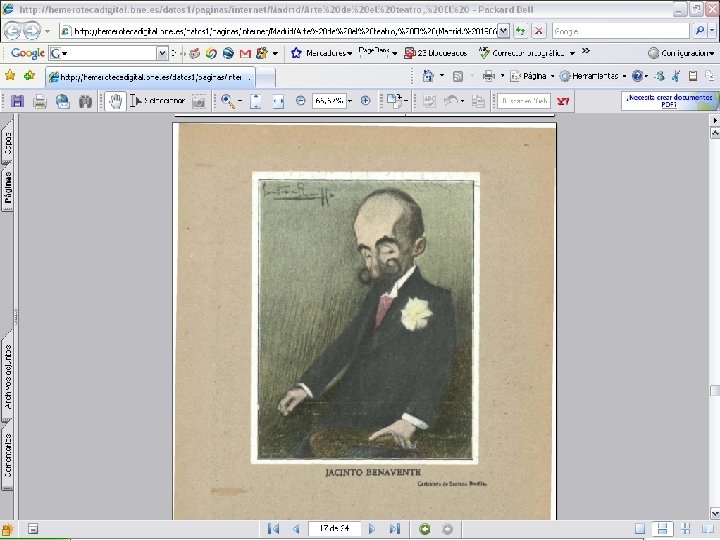Open the zoom percentage dropdown
Image resolution: width=720 pixels, height=540 pixels.
(x=350, y=101)
